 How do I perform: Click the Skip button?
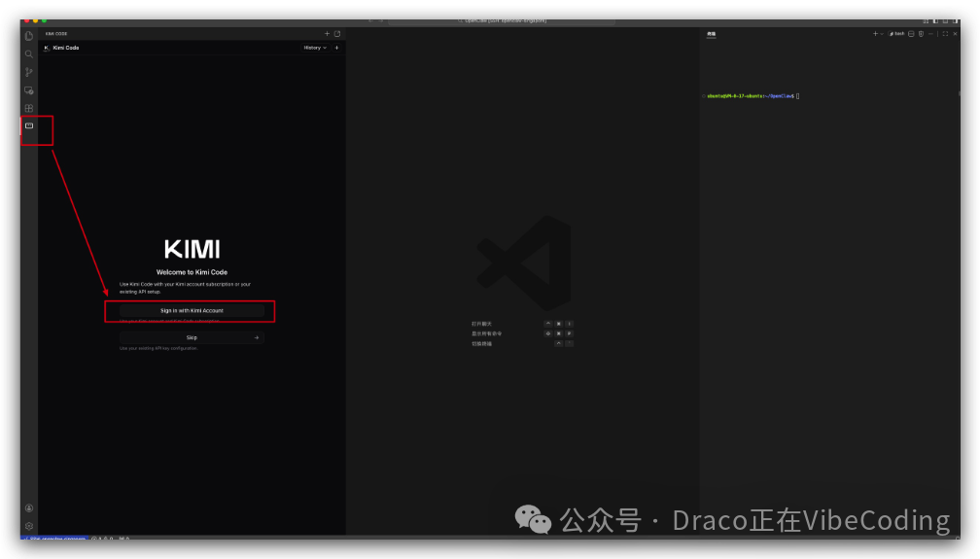tap(192, 337)
